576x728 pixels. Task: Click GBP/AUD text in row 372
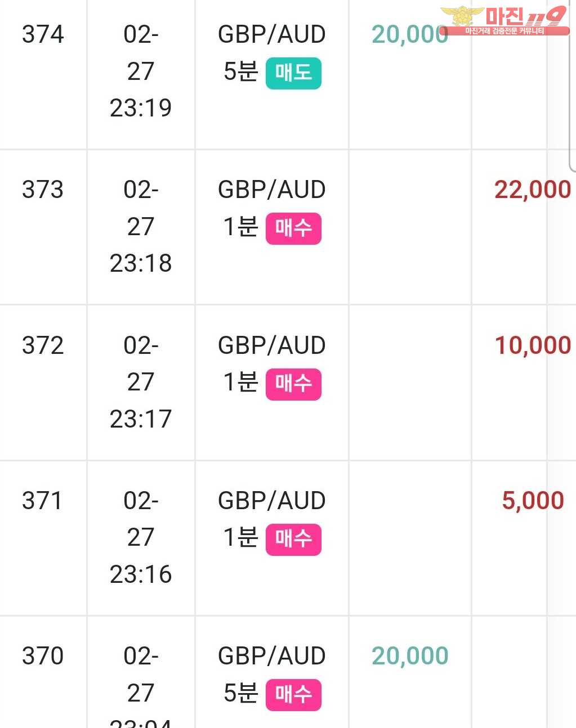[x=271, y=345]
